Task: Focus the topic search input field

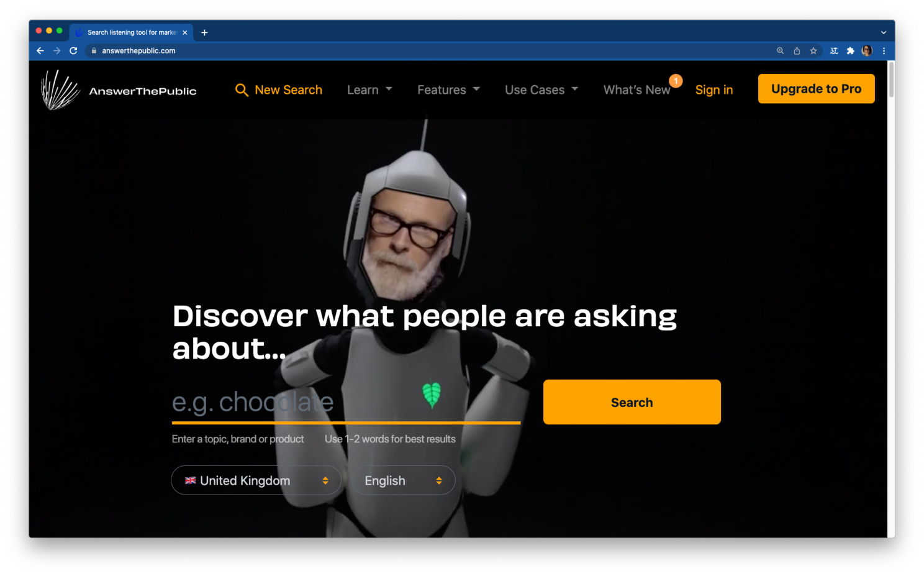Action: 346,403
